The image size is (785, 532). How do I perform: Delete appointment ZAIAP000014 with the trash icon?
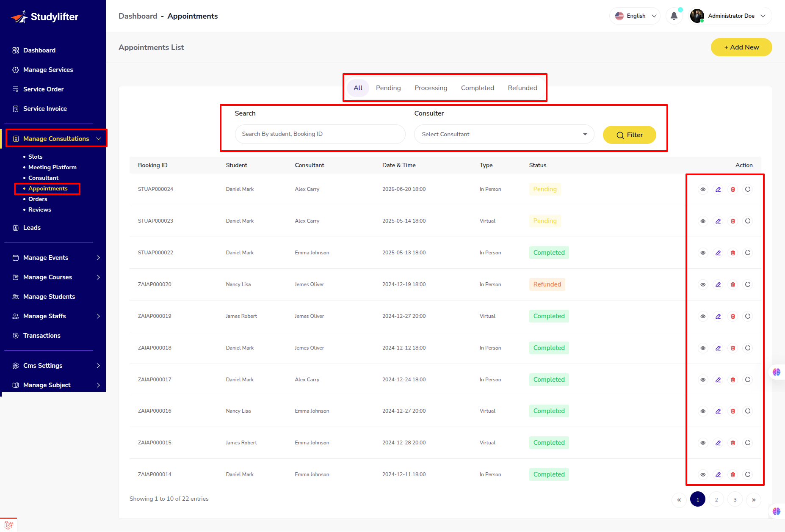point(733,474)
